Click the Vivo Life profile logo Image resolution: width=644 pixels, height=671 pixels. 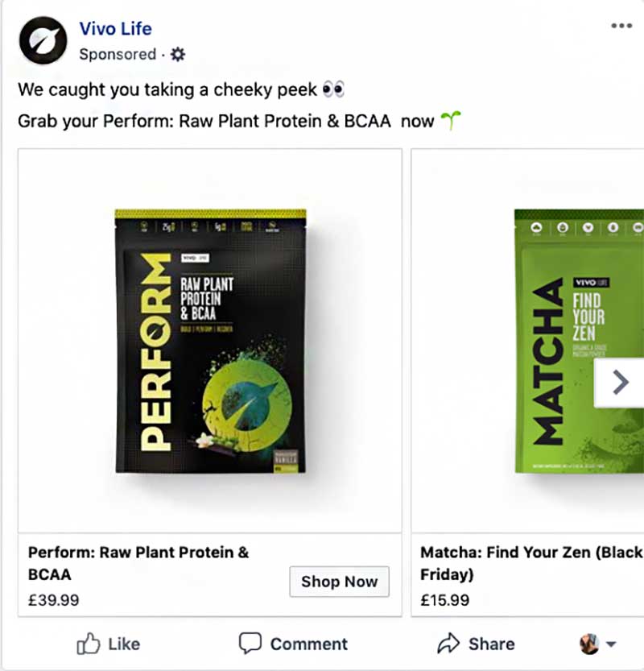click(43, 40)
